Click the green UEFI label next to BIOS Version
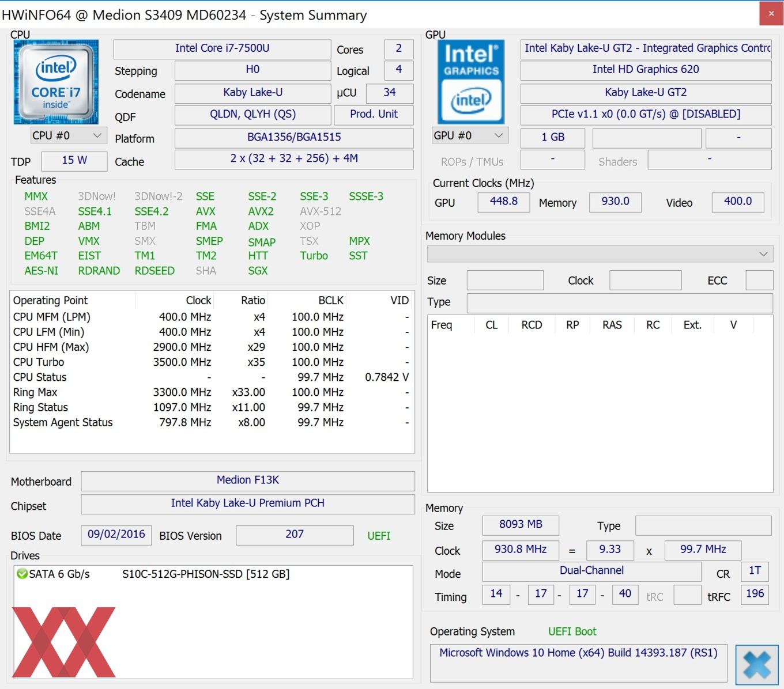 [x=379, y=536]
